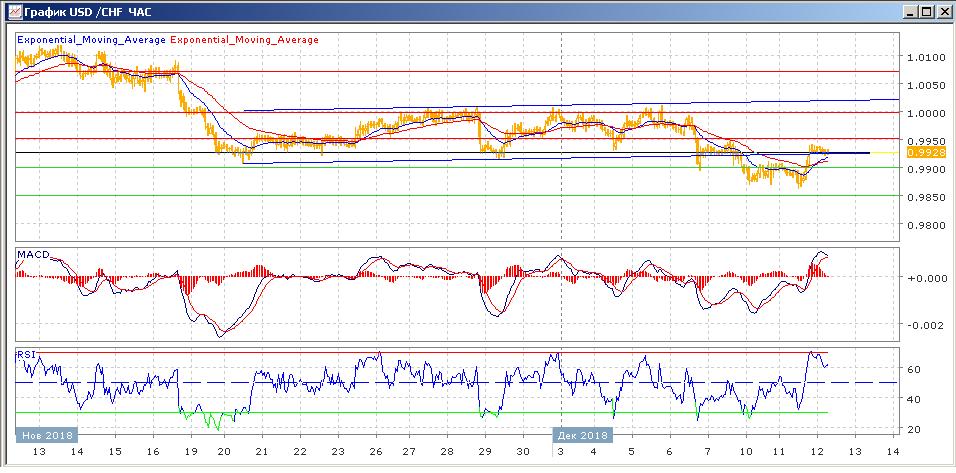Maximize the USD/CHF chart window
956x473 pixels.
925,12
